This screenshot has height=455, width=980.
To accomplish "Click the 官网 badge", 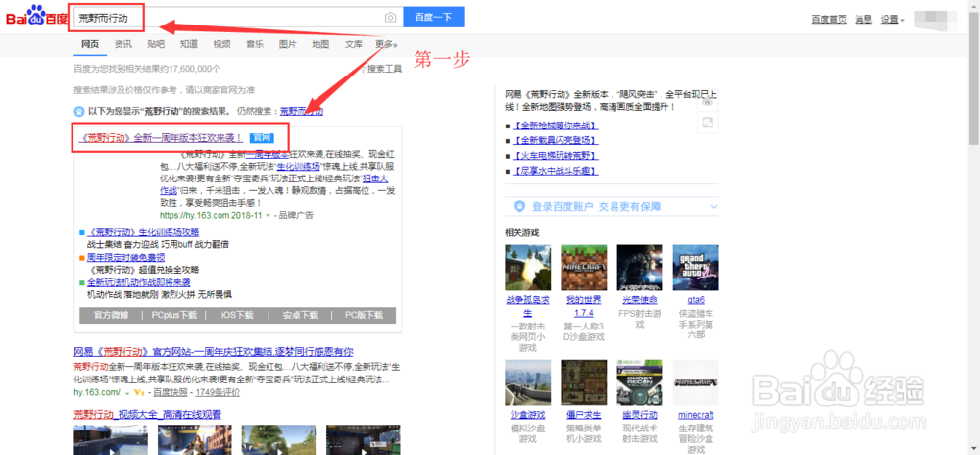I will (x=260, y=137).
